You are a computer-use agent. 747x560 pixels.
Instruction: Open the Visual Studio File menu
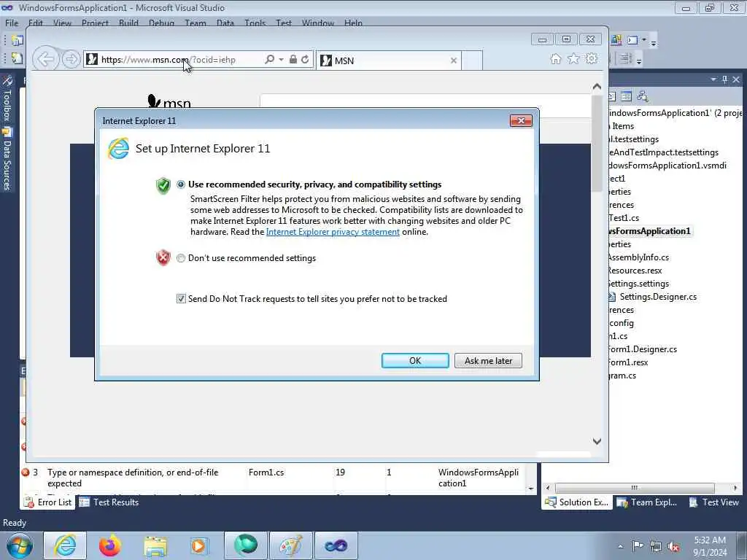[12, 23]
